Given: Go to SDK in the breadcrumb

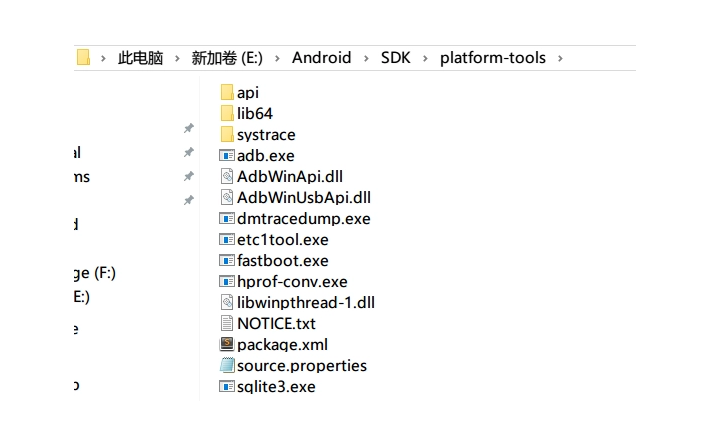Looking at the screenshot, I should 395,58.
